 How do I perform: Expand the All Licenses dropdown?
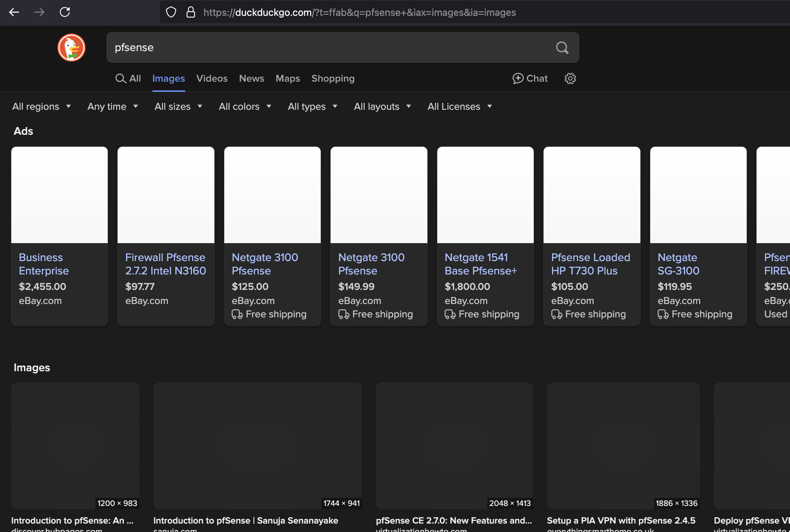click(x=459, y=107)
